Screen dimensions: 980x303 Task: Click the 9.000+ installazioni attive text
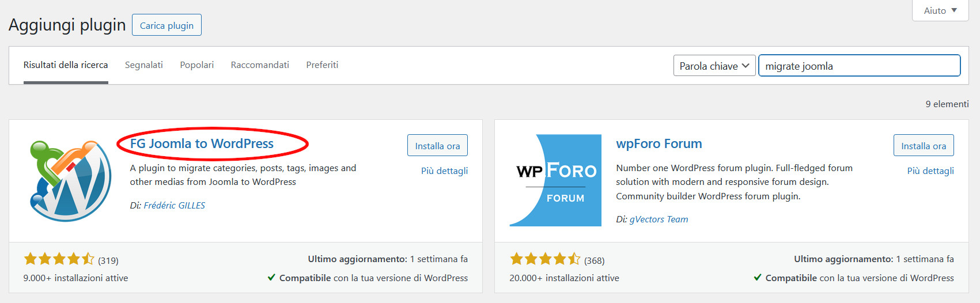(x=75, y=278)
